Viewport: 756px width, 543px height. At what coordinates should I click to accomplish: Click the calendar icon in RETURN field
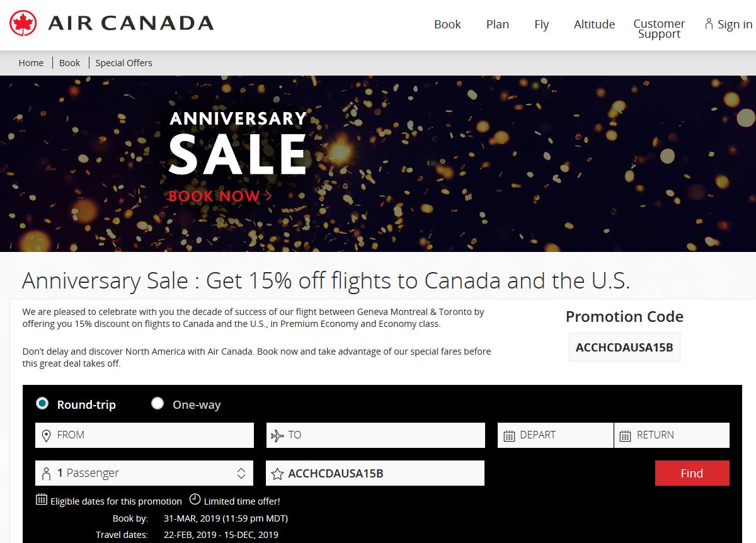[x=625, y=435]
